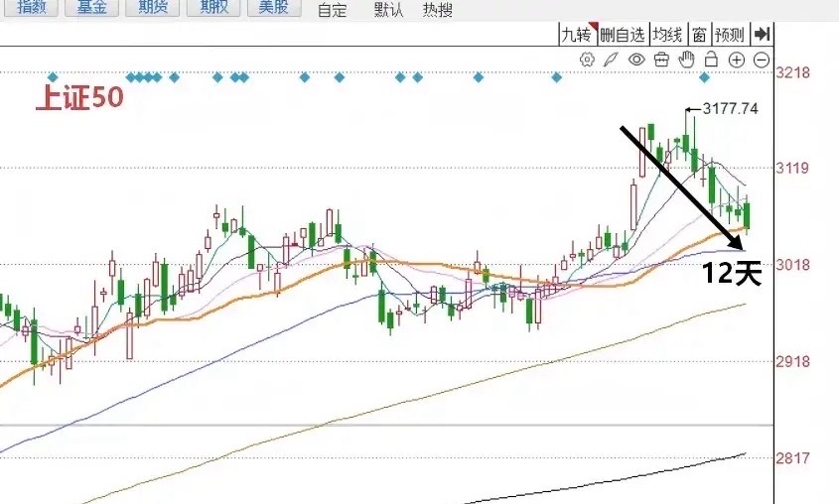
Task: Switch to the 期权 tab
Action: tap(214, 8)
